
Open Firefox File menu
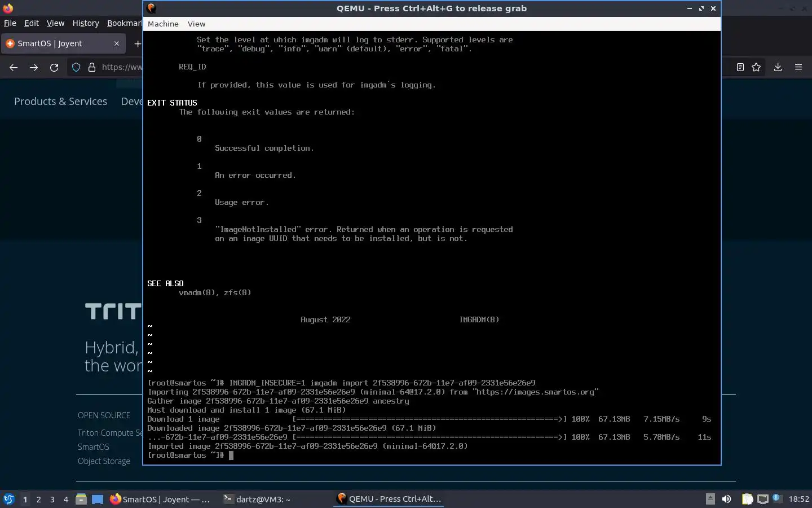tap(10, 23)
